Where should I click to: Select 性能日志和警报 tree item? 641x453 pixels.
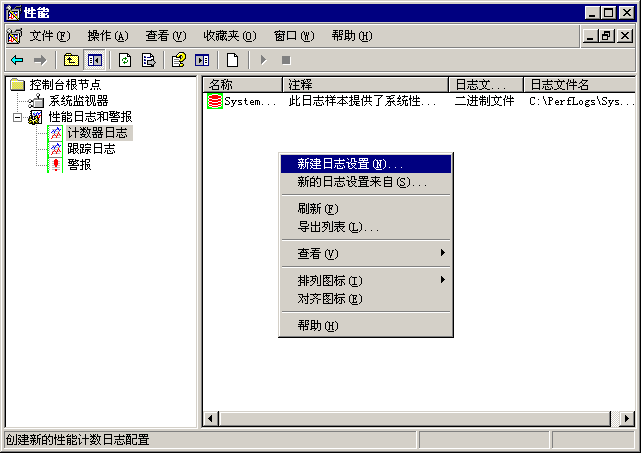(x=90, y=117)
